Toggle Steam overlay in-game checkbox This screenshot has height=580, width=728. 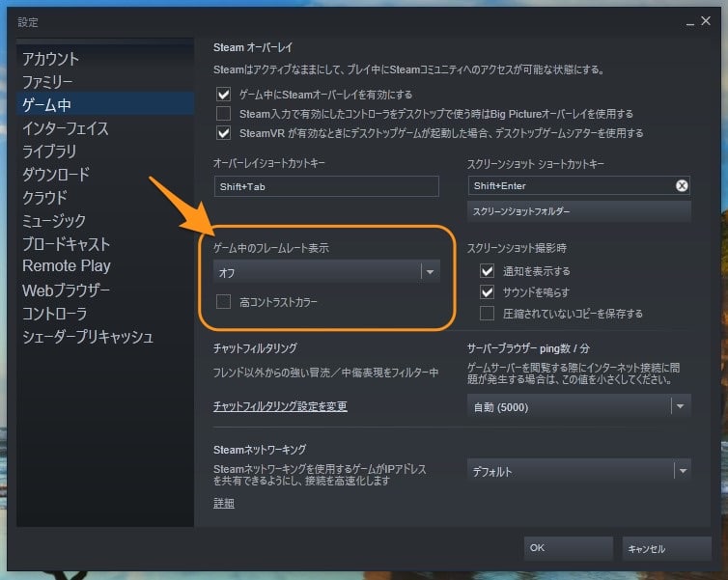pos(224,95)
